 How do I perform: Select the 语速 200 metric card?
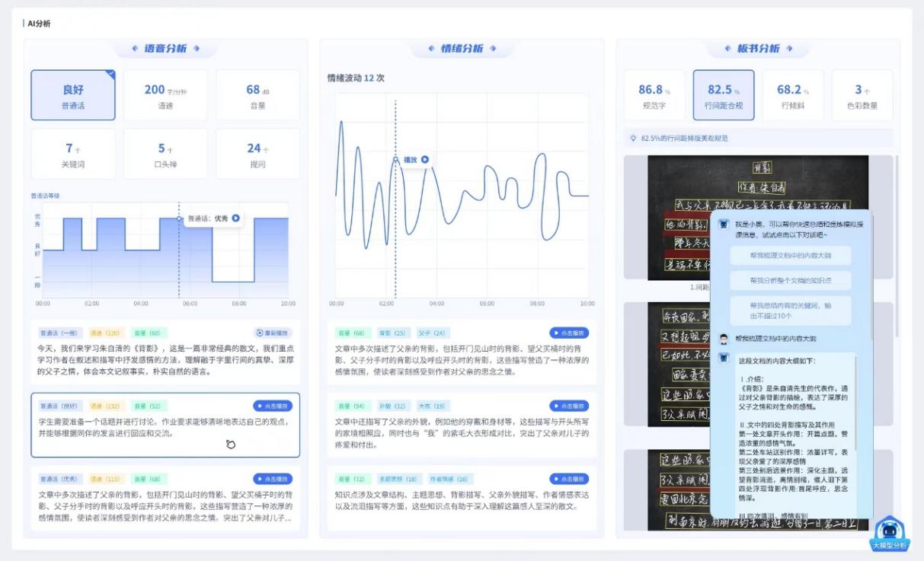(165, 95)
